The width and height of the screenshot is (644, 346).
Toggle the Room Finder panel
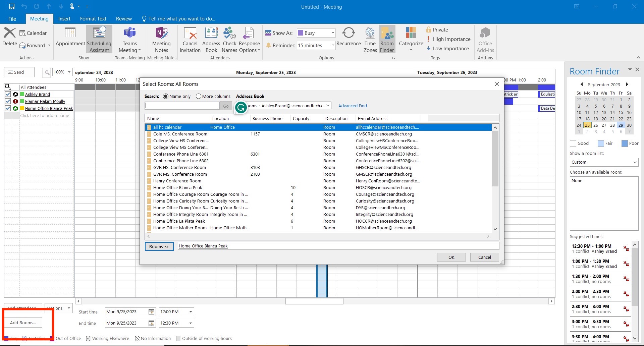[386, 39]
